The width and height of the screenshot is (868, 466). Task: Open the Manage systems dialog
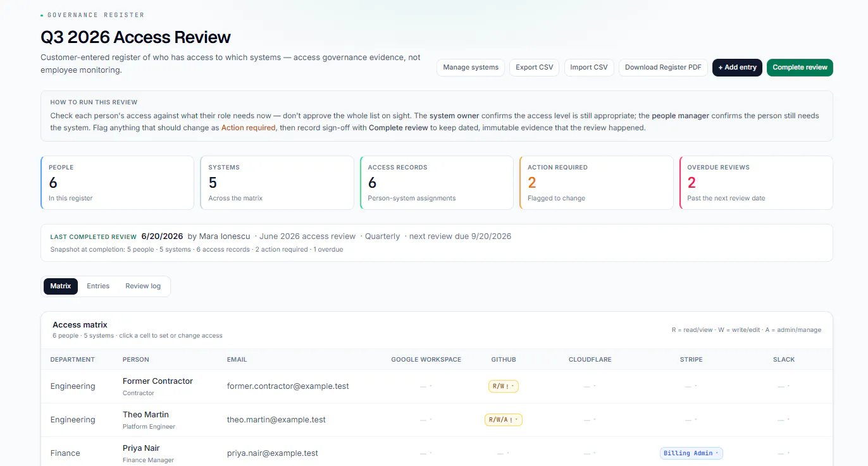471,67
